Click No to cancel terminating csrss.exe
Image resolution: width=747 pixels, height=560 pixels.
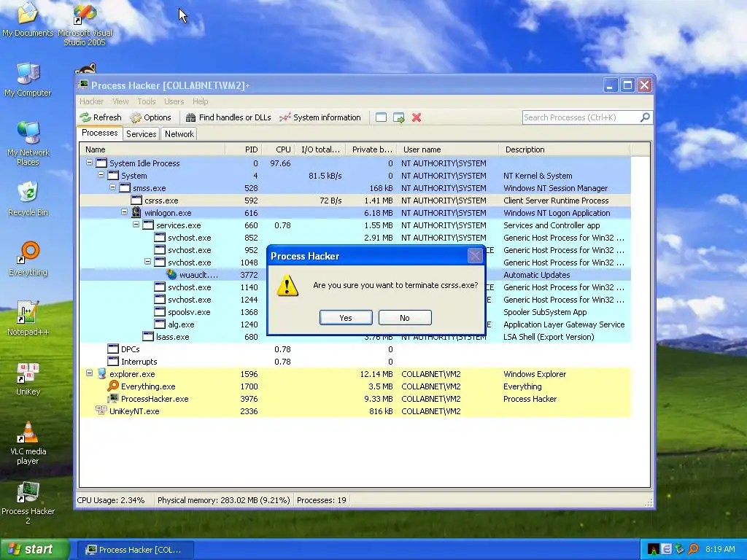[x=405, y=318]
